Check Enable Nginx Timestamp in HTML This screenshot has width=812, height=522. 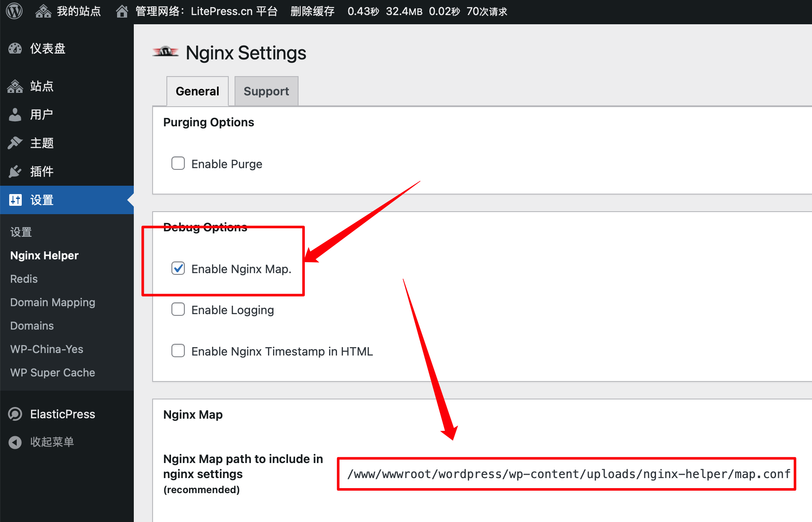click(178, 351)
